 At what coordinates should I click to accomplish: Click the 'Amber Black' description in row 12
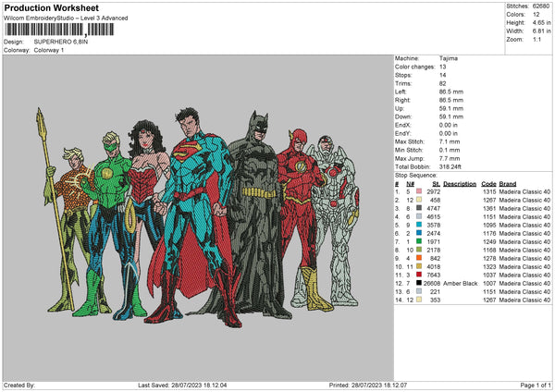[x=460, y=283]
